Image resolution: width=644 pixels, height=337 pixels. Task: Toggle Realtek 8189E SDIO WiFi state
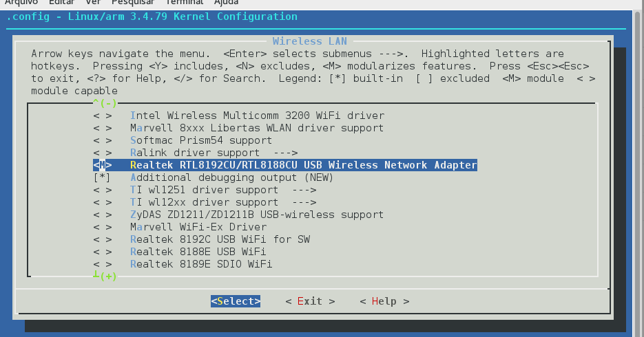click(102, 264)
